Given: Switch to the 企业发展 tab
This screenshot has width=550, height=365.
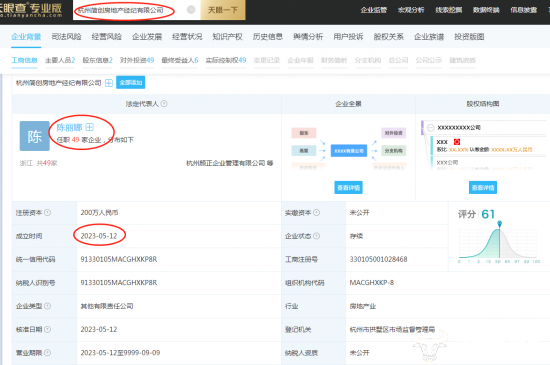Looking at the screenshot, I should [147, 36].
